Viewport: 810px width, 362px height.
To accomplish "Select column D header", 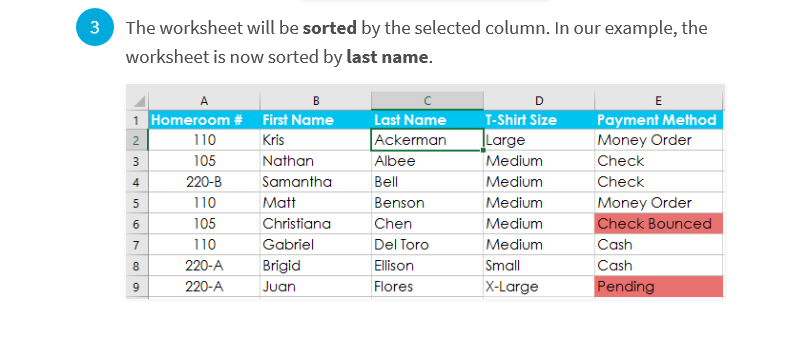I will [x=539, y=101].
